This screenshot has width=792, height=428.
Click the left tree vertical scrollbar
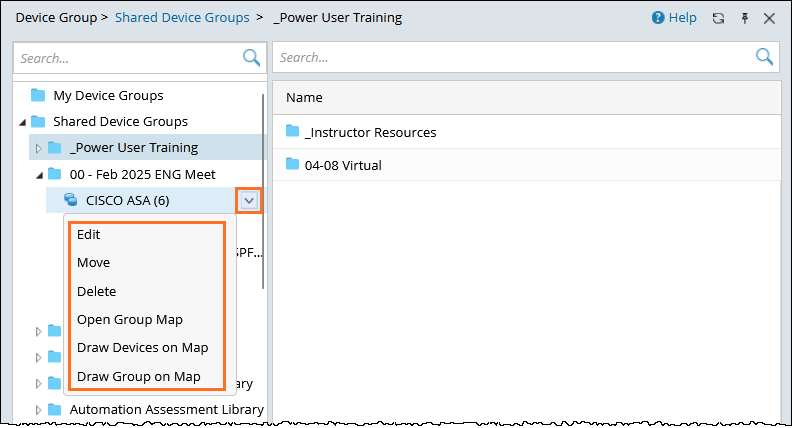263,190
